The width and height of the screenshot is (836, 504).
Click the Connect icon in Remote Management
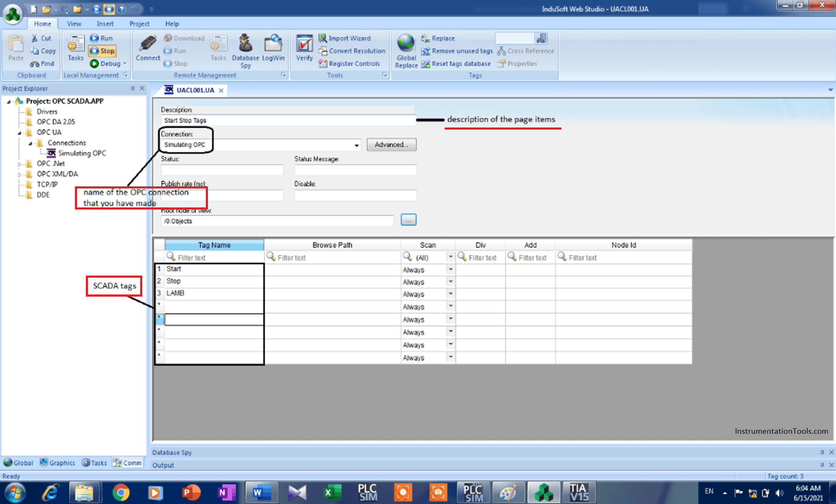tap(148, 48)
